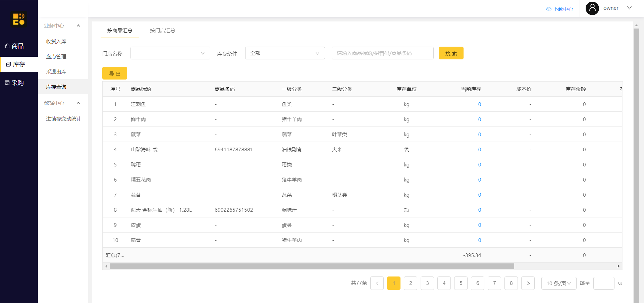
Task: Open 盘点管理 menu item
Action: (63, 57)
